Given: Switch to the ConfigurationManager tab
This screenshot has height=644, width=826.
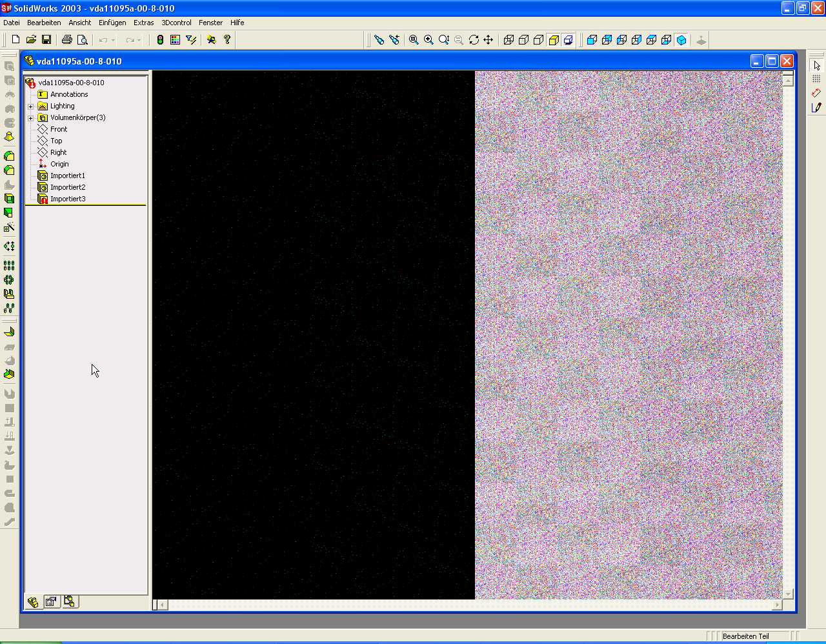Looking at the screenshot, I should point(70,602).
